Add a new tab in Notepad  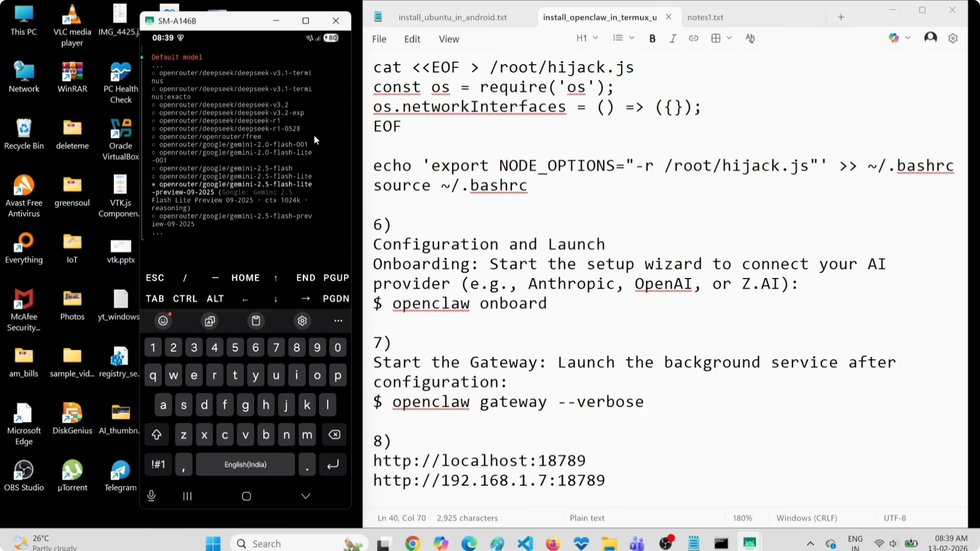[841, 17]
